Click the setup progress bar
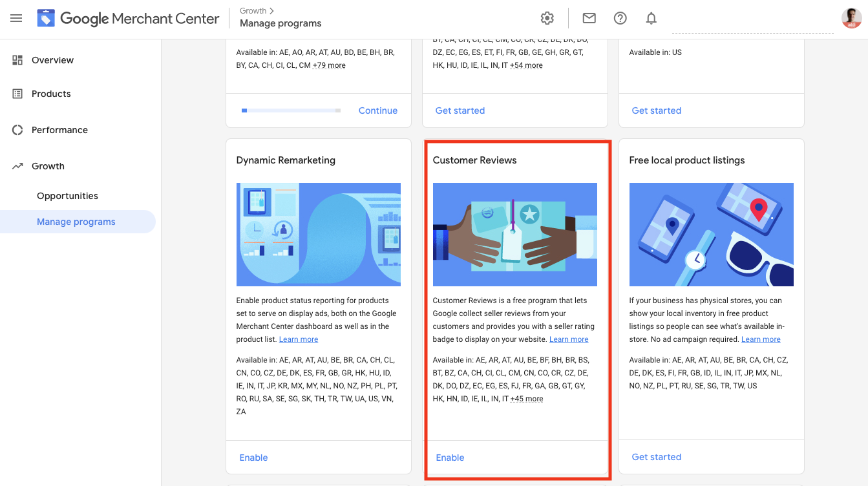This screenshot has height=486, width=868. pos(291,111)
